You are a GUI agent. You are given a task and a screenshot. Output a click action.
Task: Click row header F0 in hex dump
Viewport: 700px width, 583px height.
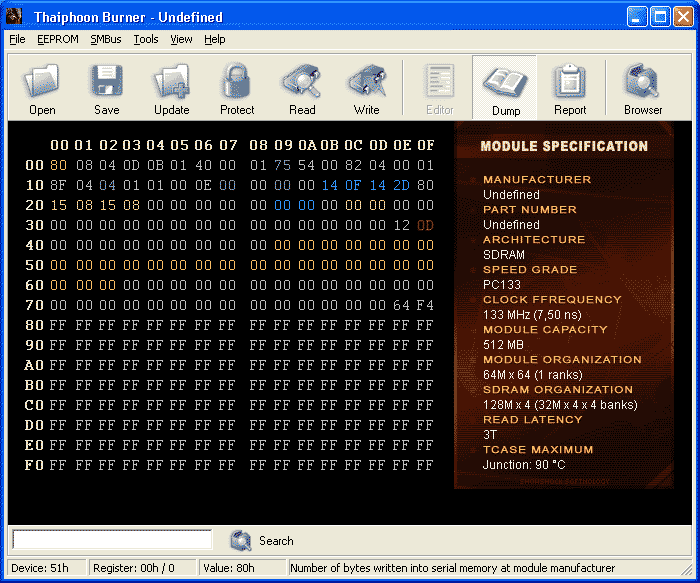(x=34, y=465)
